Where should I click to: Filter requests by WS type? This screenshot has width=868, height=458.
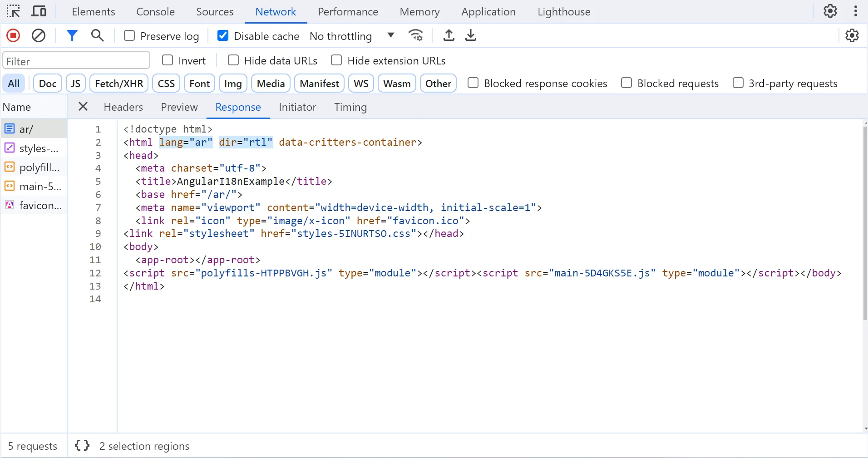[361, 84]
